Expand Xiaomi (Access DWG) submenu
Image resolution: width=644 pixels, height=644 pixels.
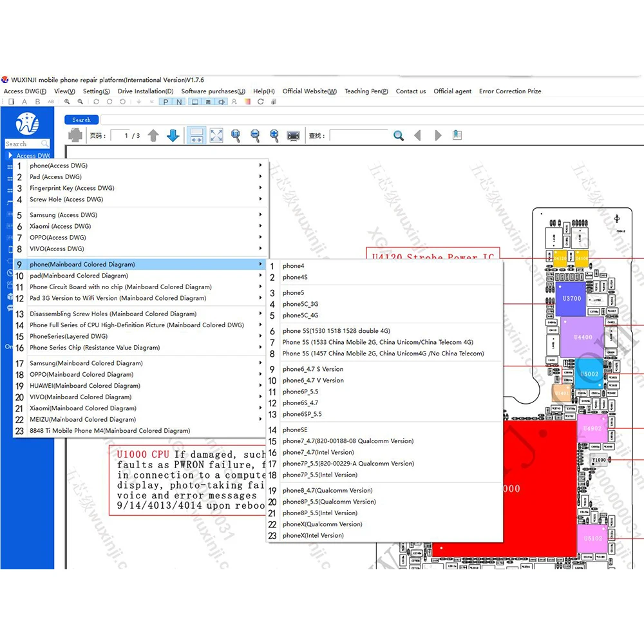(141, 226)
